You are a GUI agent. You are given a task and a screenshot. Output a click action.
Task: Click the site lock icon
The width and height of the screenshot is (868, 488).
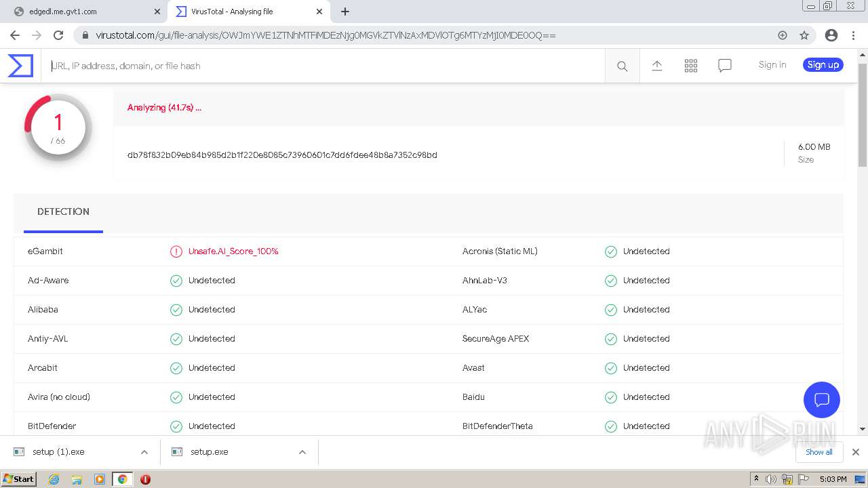pos(85,35)
